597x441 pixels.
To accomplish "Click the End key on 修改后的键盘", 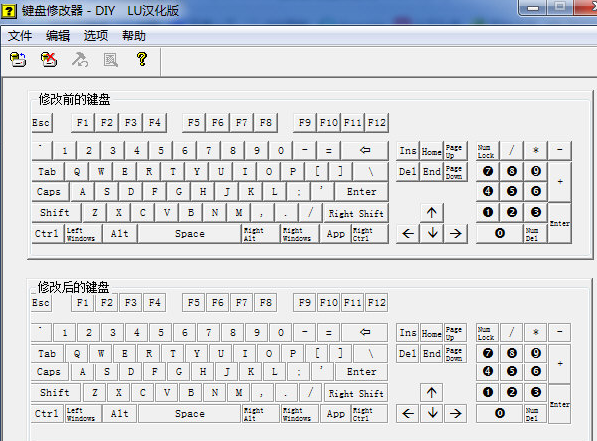I will pos(431,353).
